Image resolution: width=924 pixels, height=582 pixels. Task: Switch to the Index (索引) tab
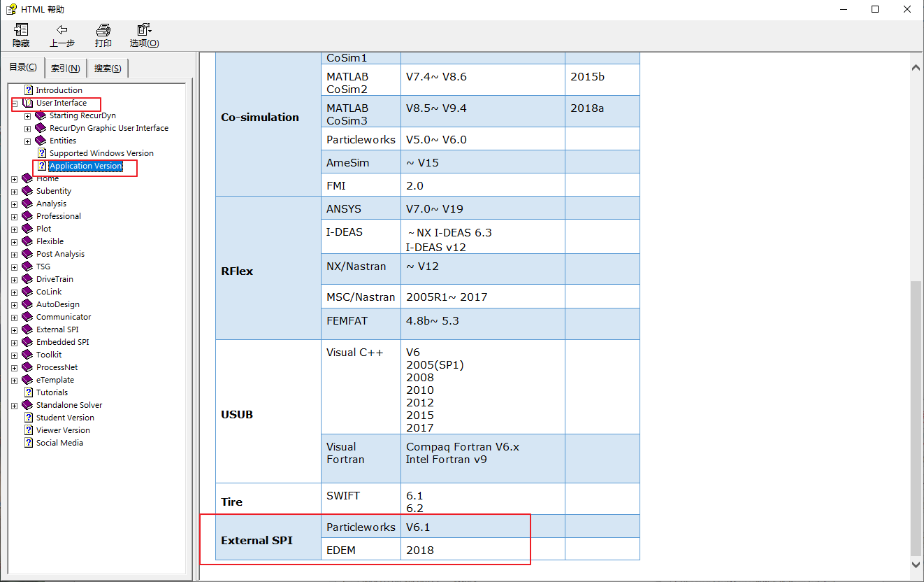[x=66, y=69]
